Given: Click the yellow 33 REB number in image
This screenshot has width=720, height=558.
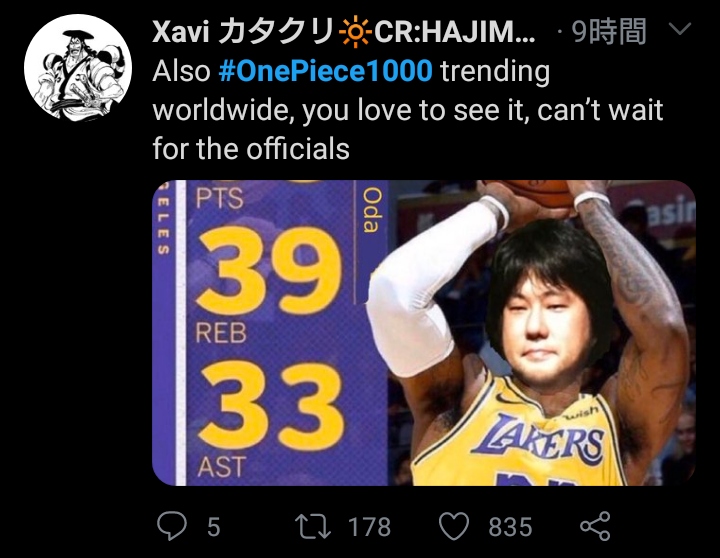Looking at the screenshot, I should 271,405.
